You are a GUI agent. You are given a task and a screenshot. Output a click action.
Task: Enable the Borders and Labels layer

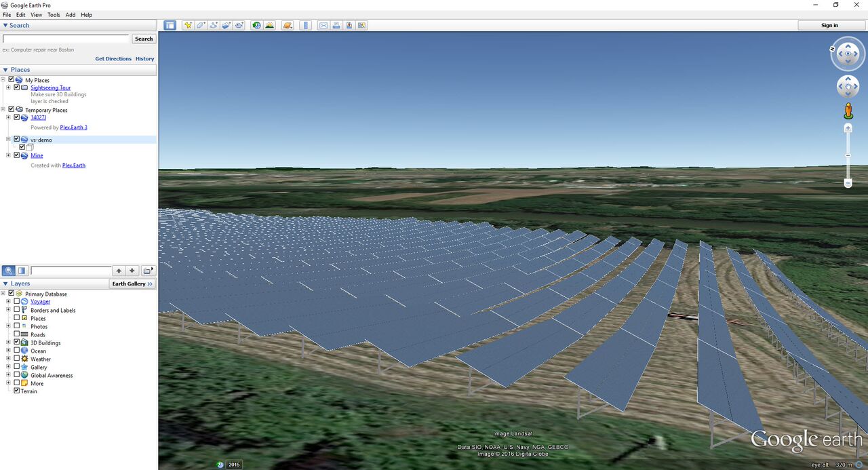click(x=17, y=310)
